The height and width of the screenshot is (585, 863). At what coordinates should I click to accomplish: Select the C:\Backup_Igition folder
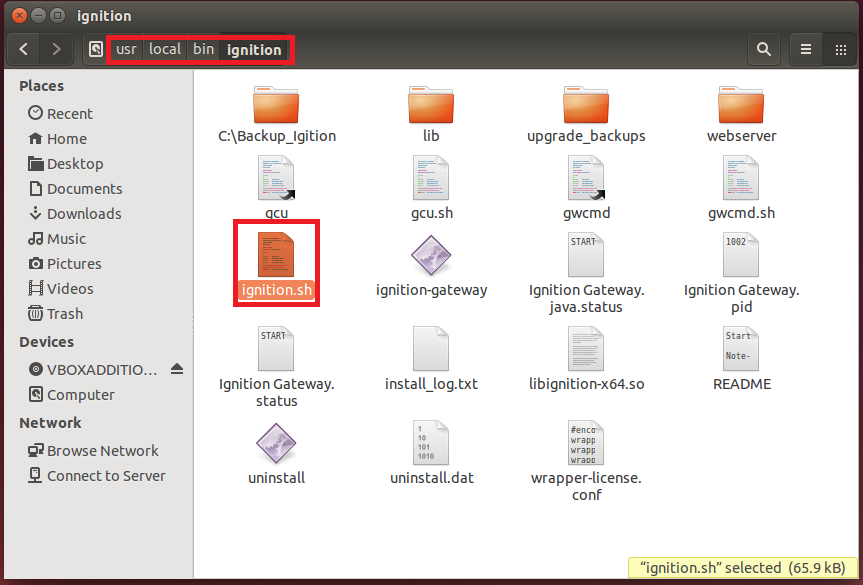click(x=276, y=116)
